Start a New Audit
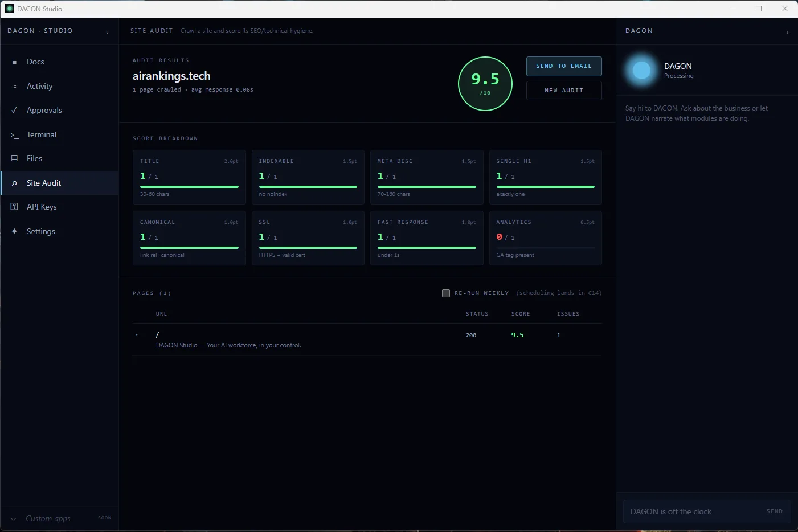This screenshot has height=532, width=798. (x=564, y=91)
